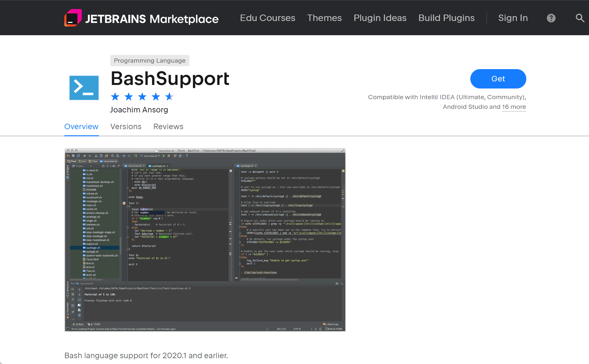Open site search via the magnifier icon
Image resolution: width=589 pixels, height=364 pixels.
[580, 18]
